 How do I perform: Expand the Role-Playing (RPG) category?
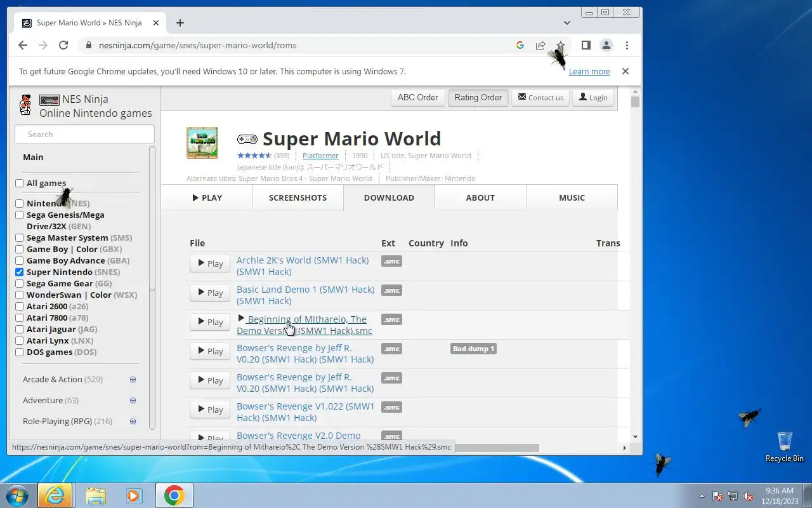click(133, 422)
